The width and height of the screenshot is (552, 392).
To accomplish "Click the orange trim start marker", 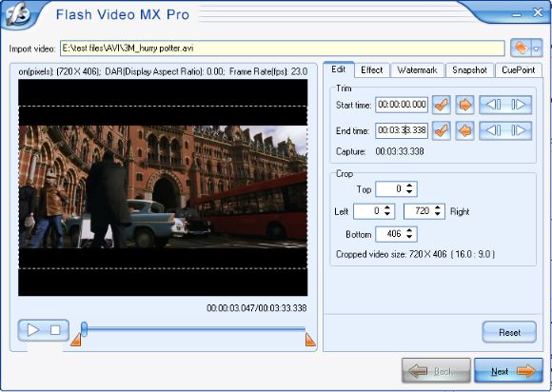I will [x=76, y=340].
